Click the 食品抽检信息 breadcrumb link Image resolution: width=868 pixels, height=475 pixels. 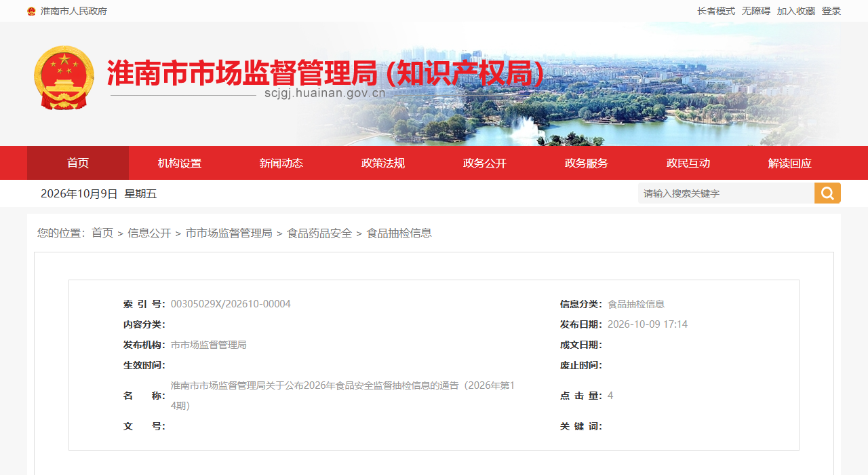tap(399, 233)
